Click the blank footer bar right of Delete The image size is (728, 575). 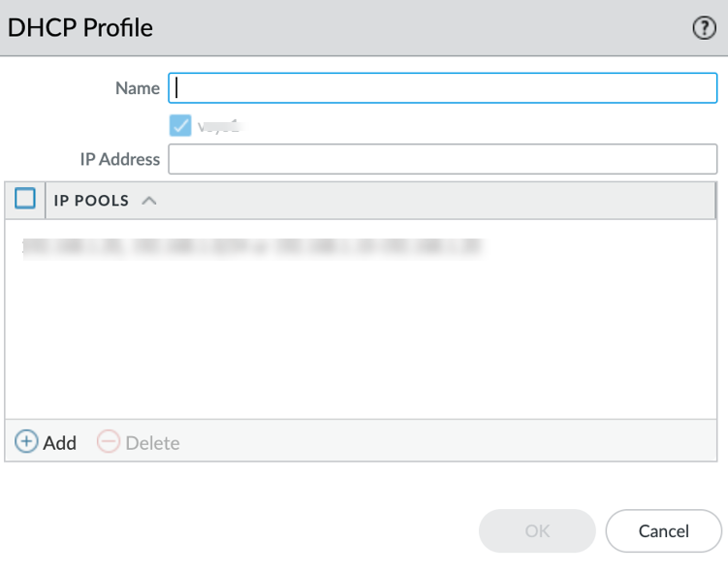(446, 442)
